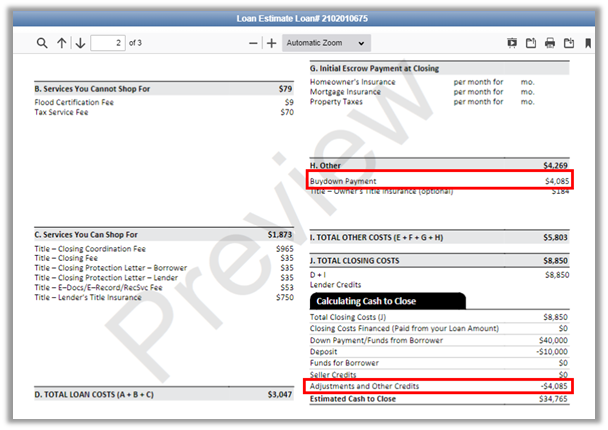Screen dimensions: 608x430
Task: Open the find-in-document search tool
Action: tap(41, 43)
